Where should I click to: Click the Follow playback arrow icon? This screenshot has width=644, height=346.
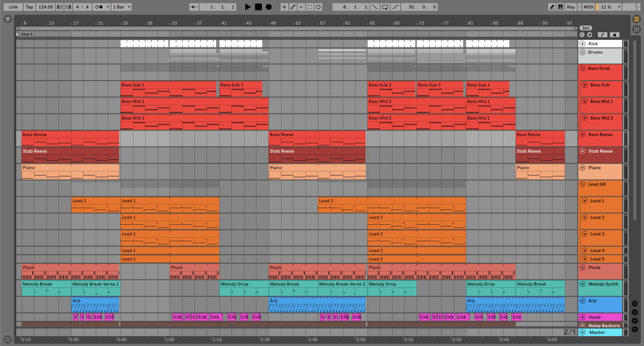pyautogui.click(x=194, y=7)
